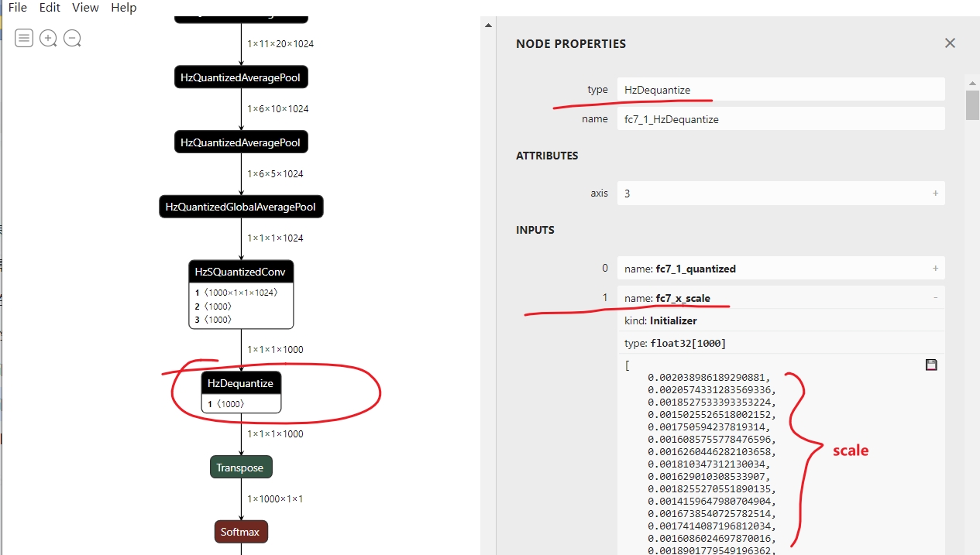Viewport: 980px width, 555px height.
Task: Select the HzQuantizedGlobalAveragePool node
Action: pos(240,207)
